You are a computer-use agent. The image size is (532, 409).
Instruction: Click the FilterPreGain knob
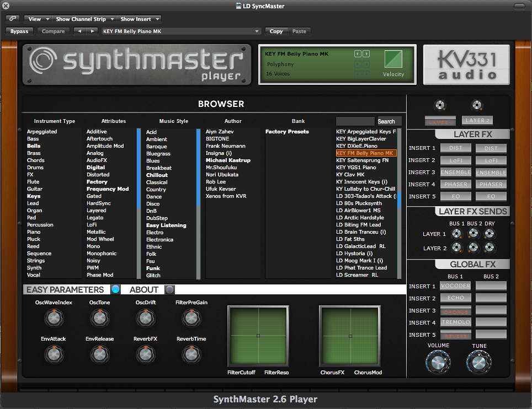click(x=191, y=318)
